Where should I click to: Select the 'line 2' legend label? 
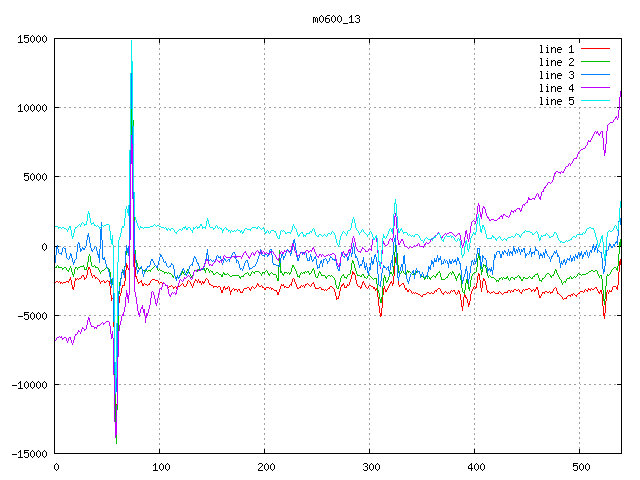coord(557,62)
